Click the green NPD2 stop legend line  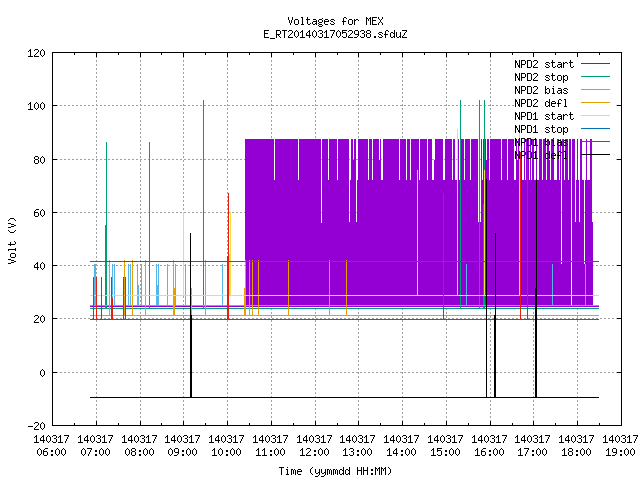pyautogui.click(x=596, y=76)
